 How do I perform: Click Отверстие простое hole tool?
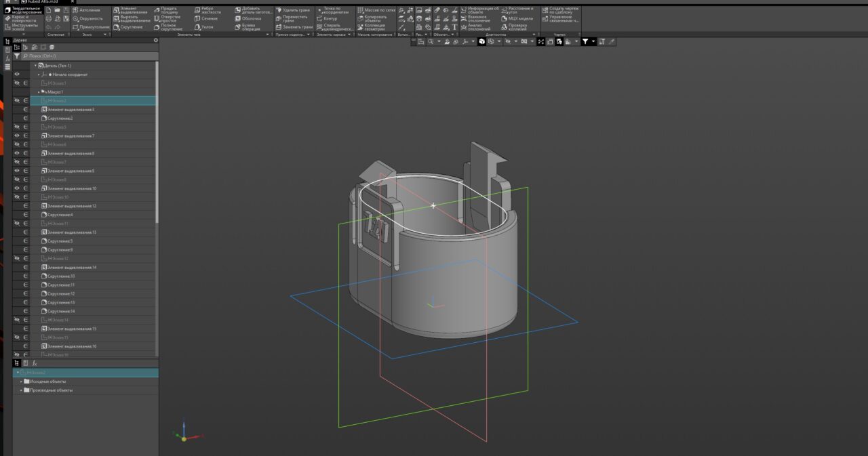pyautogui.click(x=167, y=18)
